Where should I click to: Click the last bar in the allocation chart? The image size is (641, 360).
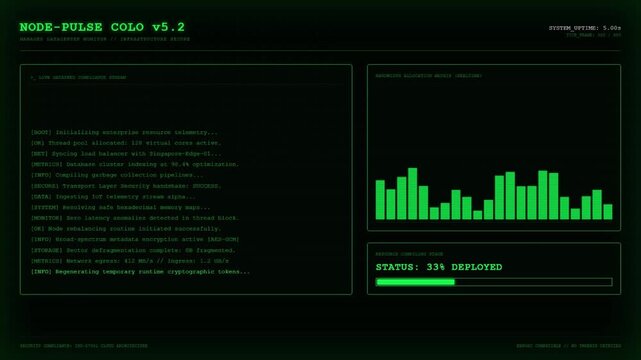[x=608, y=212]
